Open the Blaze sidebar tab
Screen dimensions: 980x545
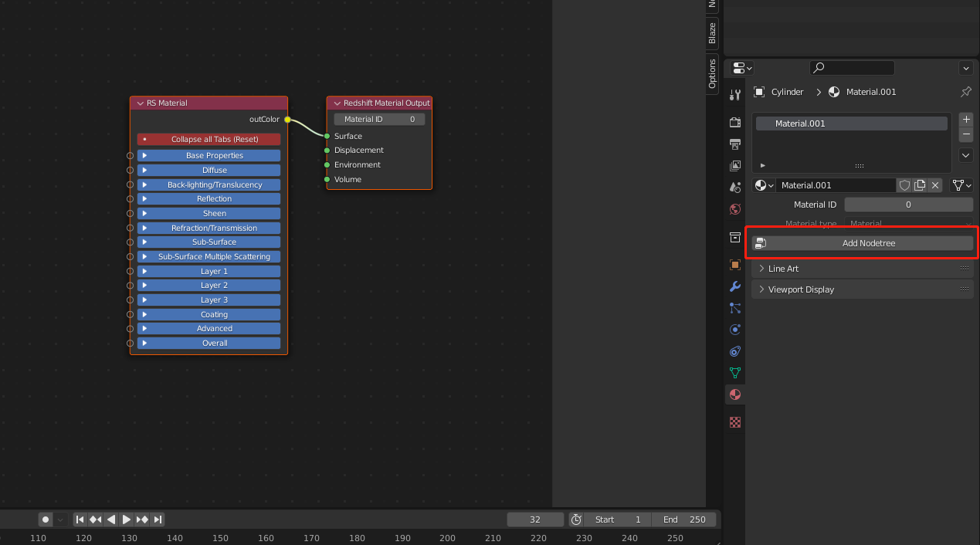tap(712, 33)
